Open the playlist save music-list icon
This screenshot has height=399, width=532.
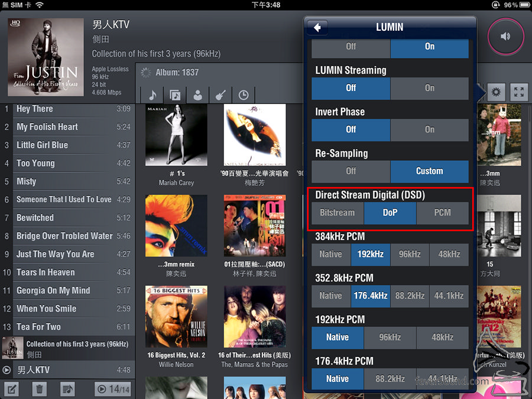tap(67, 389)
